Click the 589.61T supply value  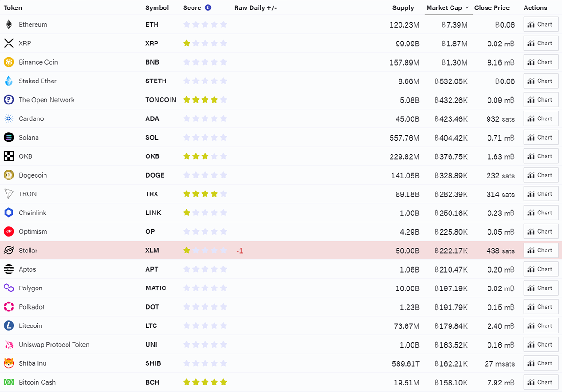point(406,363)
